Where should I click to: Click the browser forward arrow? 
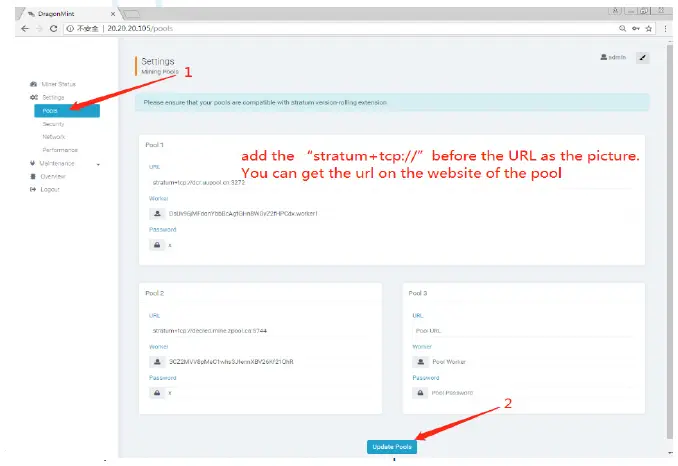pos(39,29)
